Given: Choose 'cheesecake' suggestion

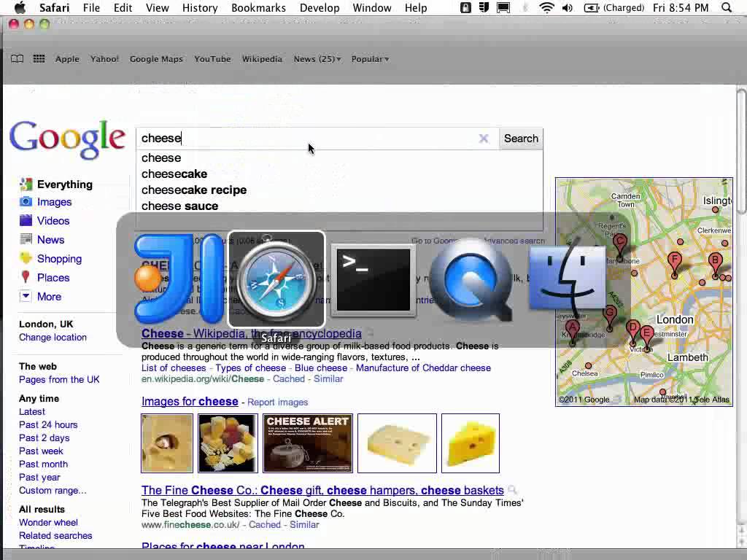Looking at the screenshot, I should point(174,174).
